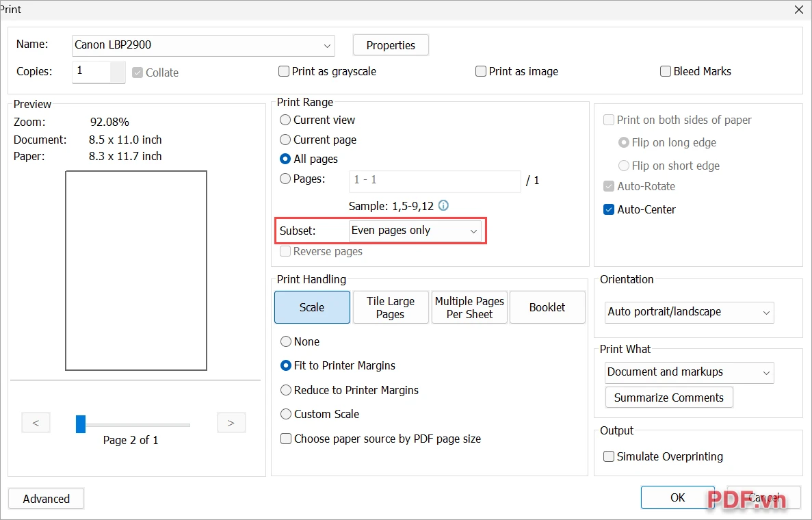This screenshot has height=520, width=812.
Task: Enable Simulate Overprinting
Action: pos(608,456)
